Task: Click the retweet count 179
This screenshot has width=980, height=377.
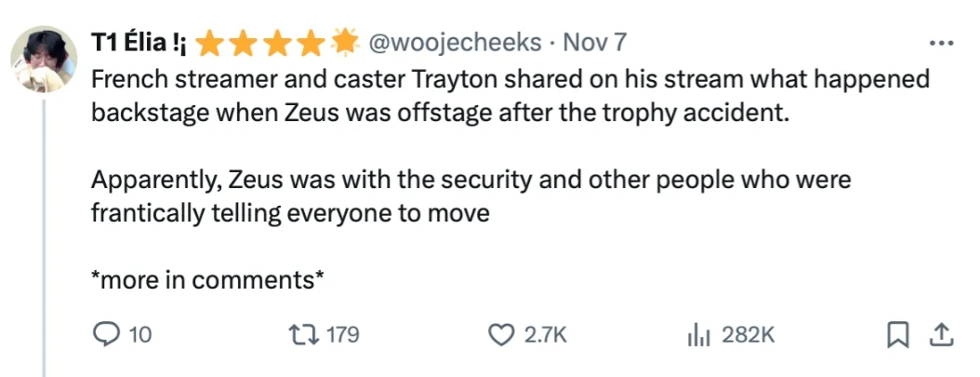Action: 342,335
